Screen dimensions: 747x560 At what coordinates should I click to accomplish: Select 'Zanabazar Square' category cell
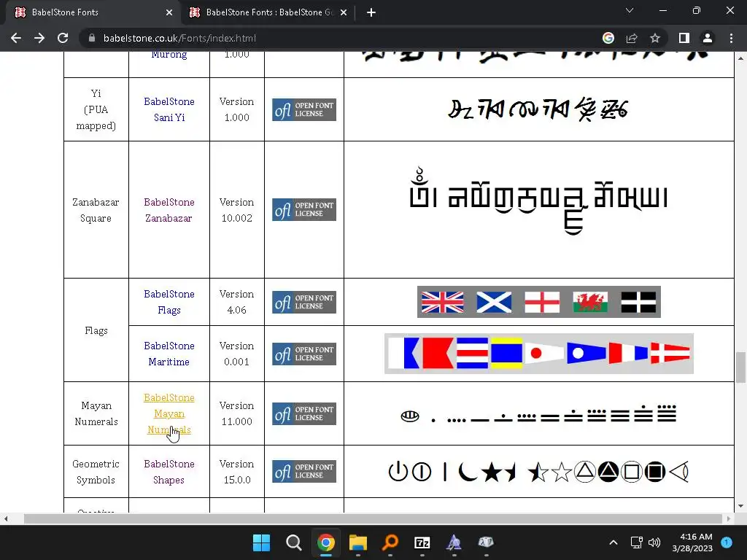pyautogui.click(x=96, y=210)
